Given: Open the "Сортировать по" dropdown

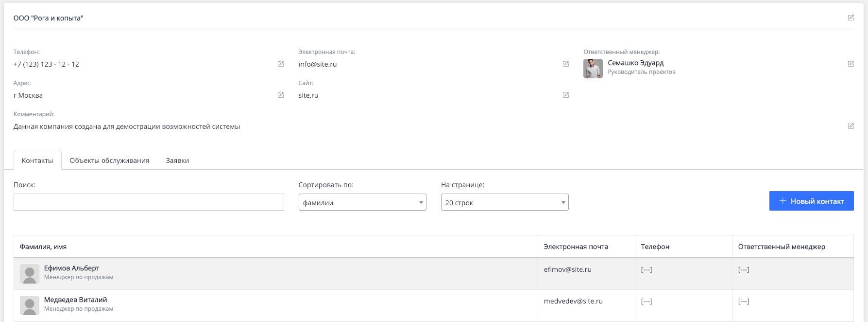Looking at the screenshot, I should 362,202.
